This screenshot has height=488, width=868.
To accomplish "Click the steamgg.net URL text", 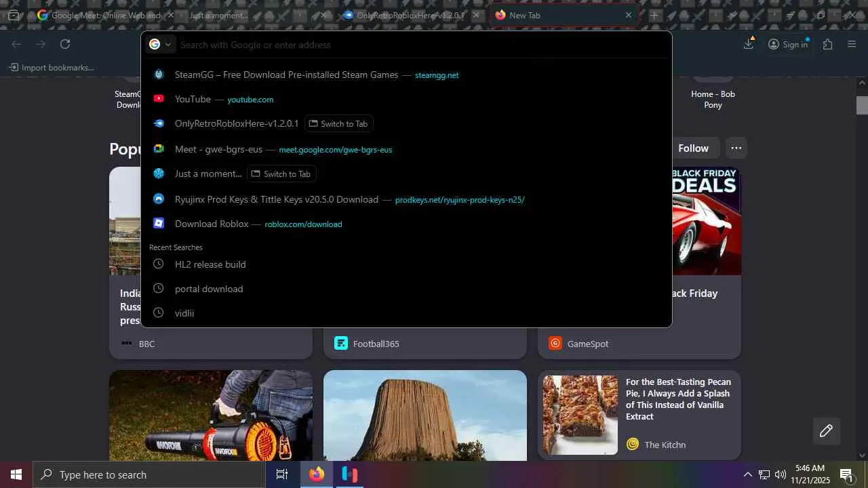I will [437, 75].
